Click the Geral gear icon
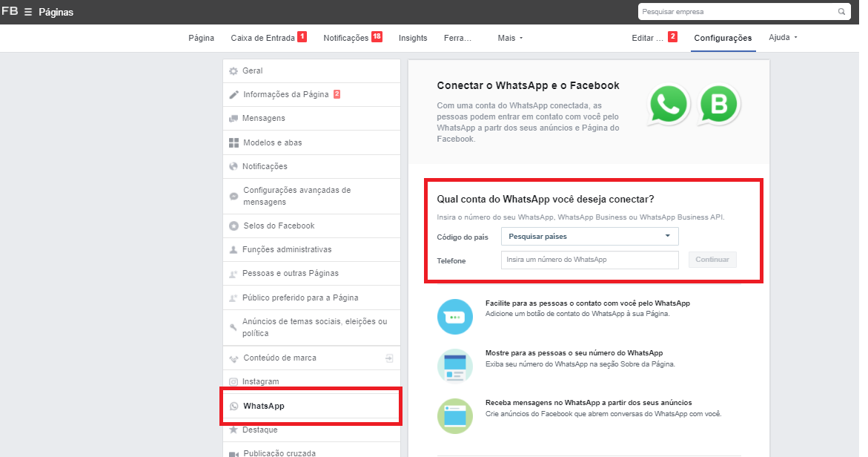The image size is (868, 457). 233,71
